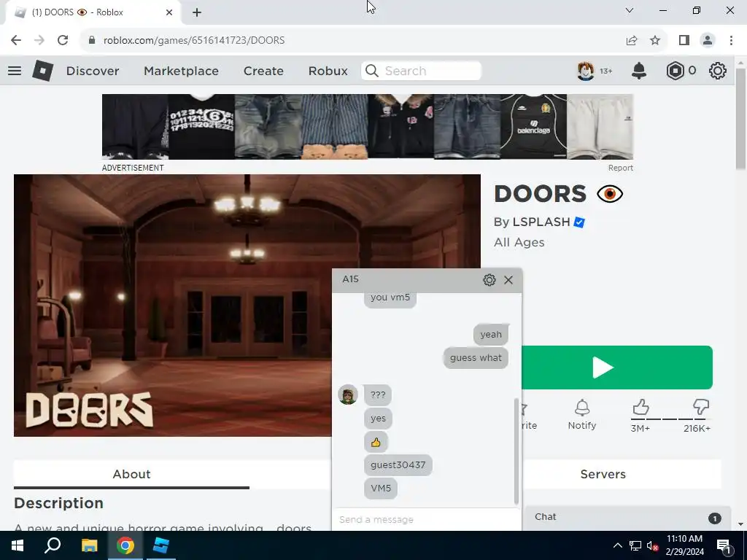747x560 pixels.
Task: Report the advertisement
Action: 620,168
